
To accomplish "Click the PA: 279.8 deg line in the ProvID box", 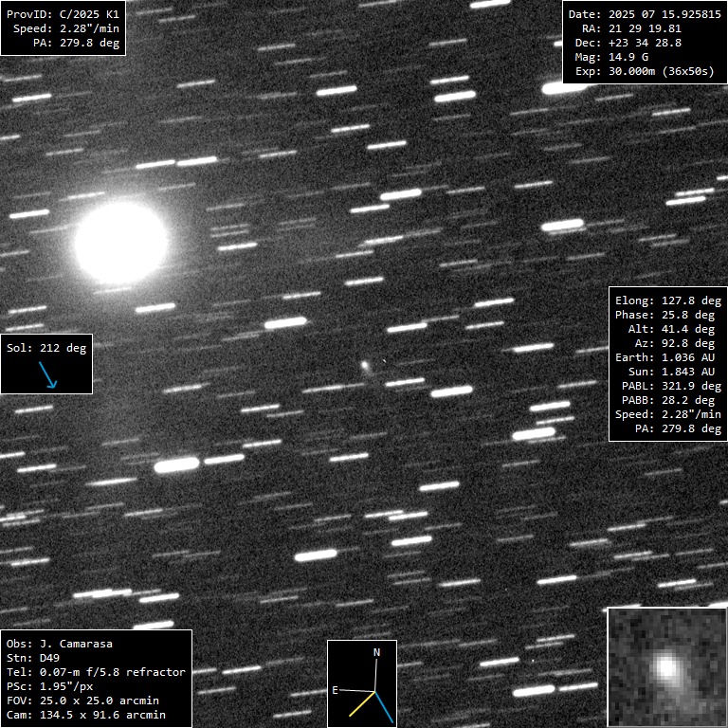I will pos(76,43).
